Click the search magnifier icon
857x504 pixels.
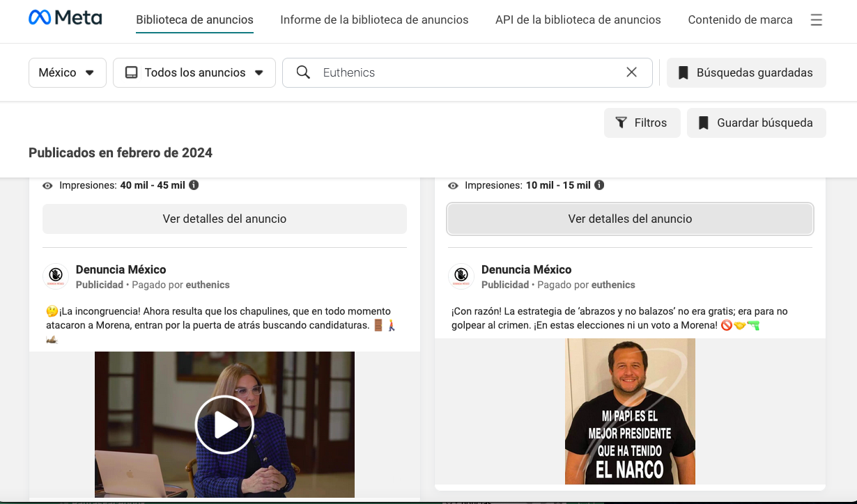coord(303,72)
